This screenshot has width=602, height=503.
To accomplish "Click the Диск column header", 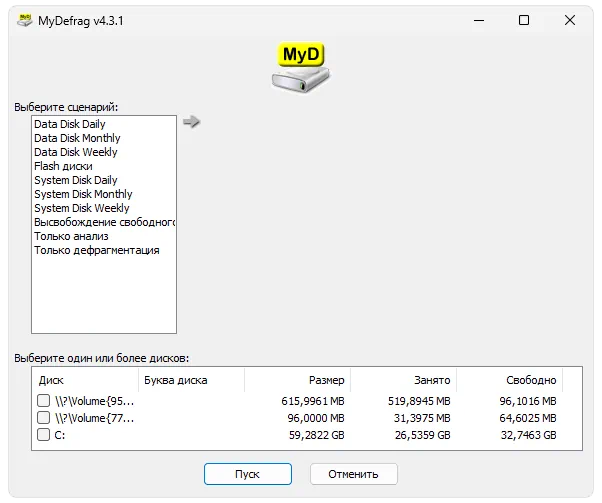I will [85, 380].
